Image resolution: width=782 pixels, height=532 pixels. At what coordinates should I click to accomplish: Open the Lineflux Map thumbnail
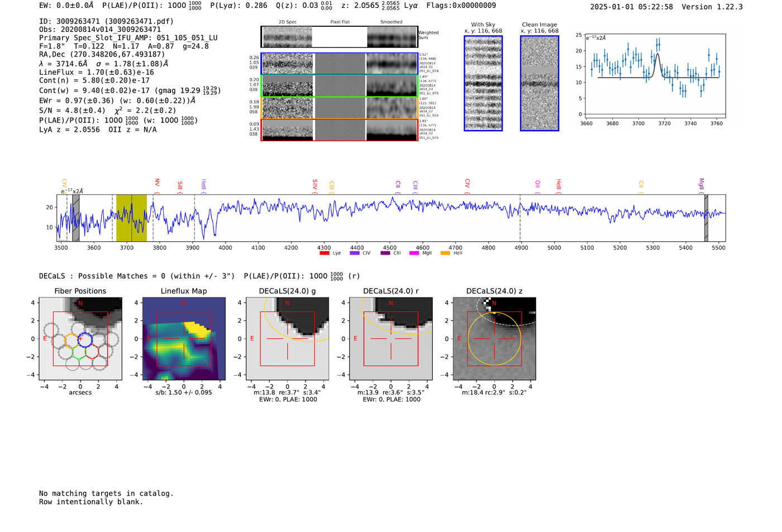point(184,339)
